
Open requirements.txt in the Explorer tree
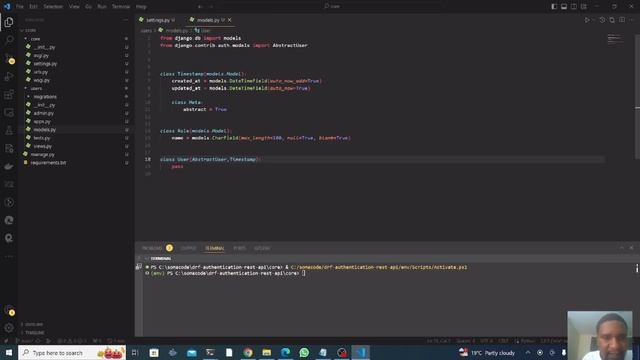(48, 162)
